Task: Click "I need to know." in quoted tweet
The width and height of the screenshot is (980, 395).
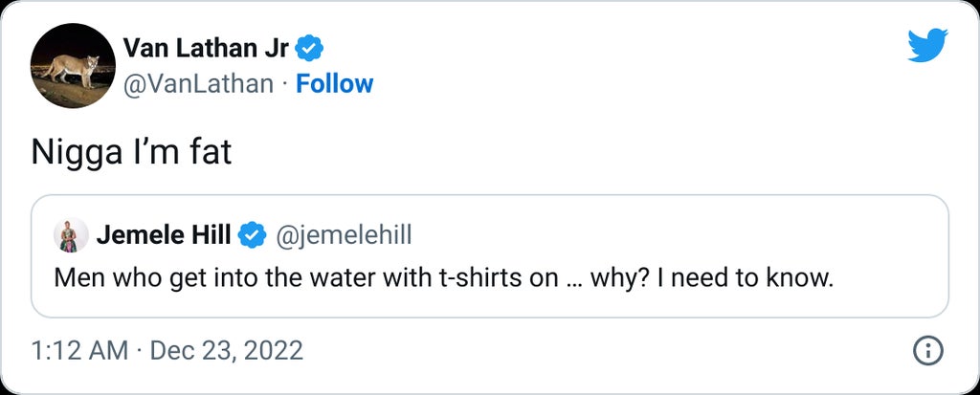Action: [x=734, y=278]
